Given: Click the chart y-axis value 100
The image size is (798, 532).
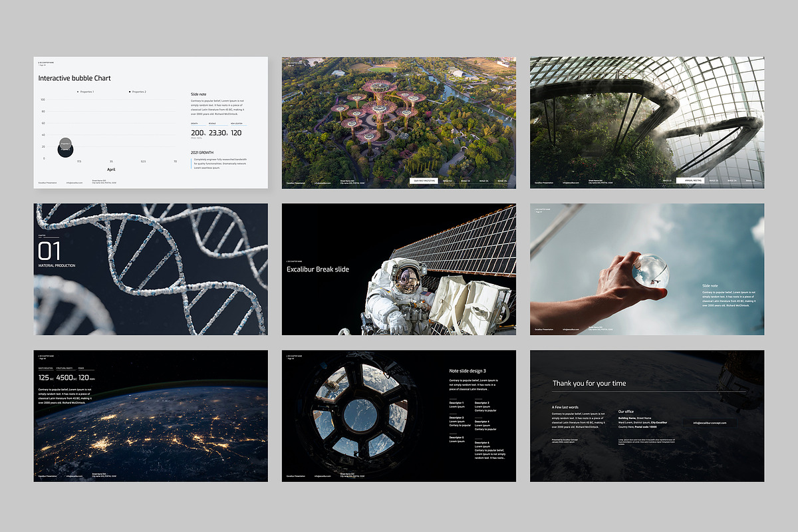Looking at the screenshot, I should (x=43, y=100).
